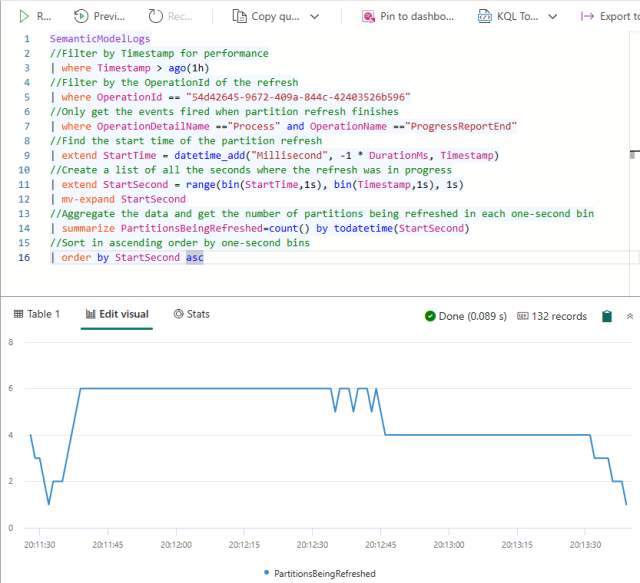The width and height of the screenshot is (640, 583).
Task: Click the editor minimap marker at right edge
Action: pyautogui.click(x=634, y=154)
